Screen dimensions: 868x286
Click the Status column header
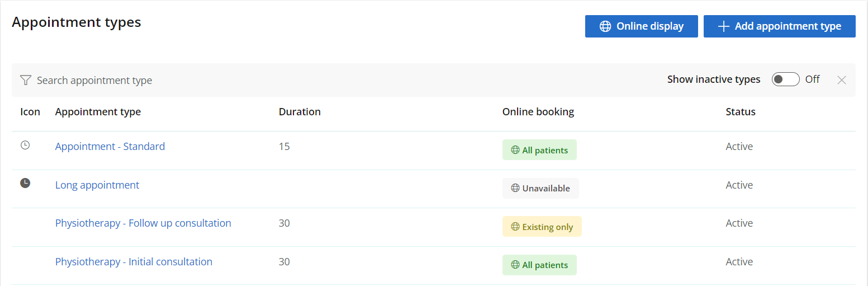741,112
